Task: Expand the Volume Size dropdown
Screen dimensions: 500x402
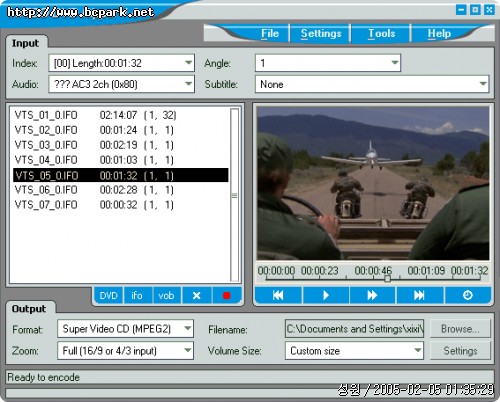Action: pyautogui.click(x=417, y=350)
